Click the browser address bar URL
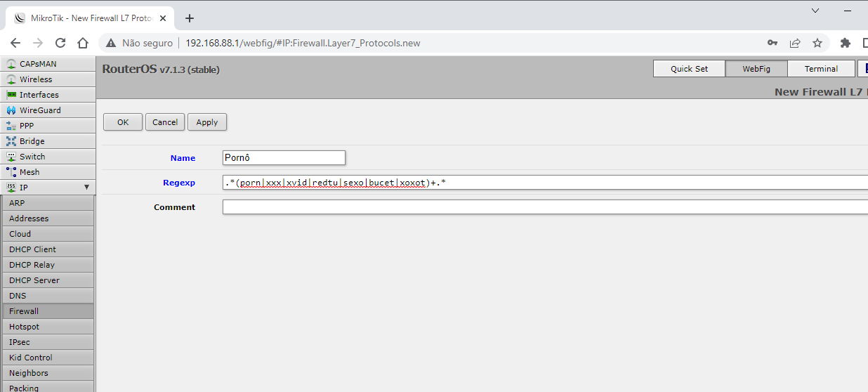The image size is (868, 392). coord(303,43)
